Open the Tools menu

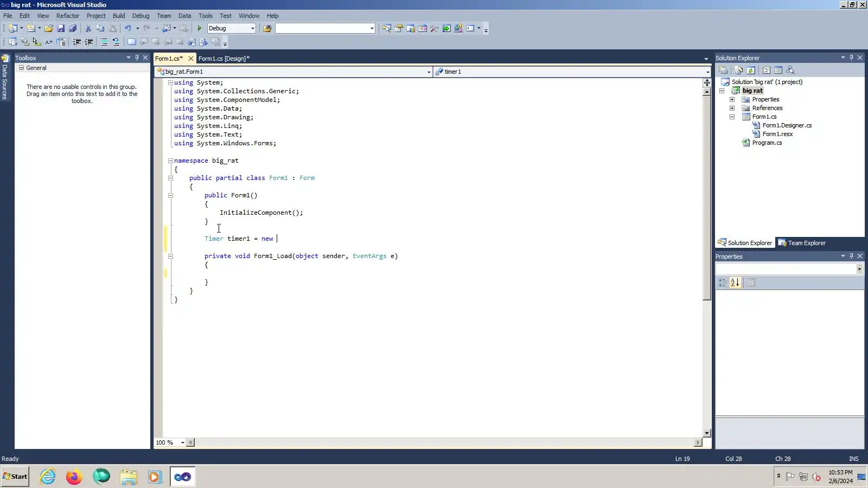coord(205,16)
